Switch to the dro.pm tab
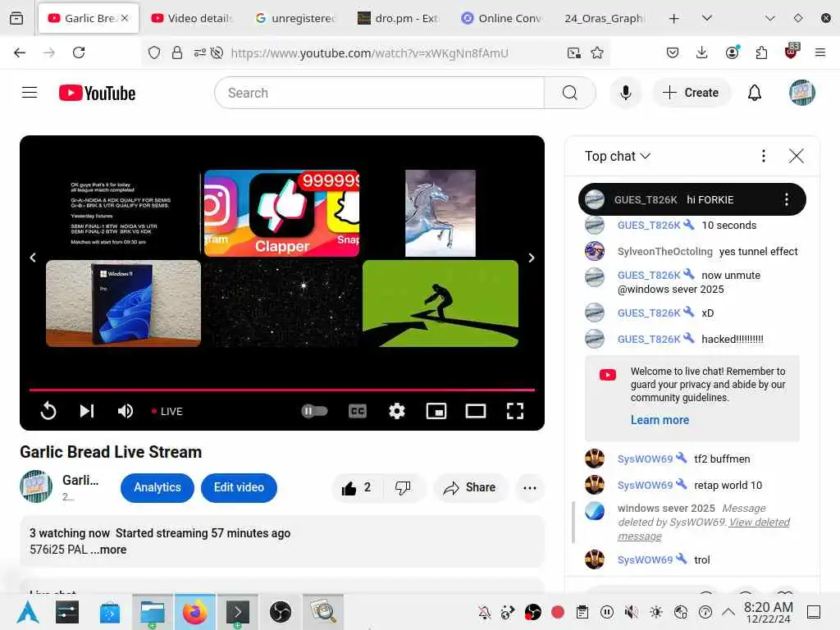Image resolution: width=840 pixels, height=630 pixels. (x=398, y=18)
